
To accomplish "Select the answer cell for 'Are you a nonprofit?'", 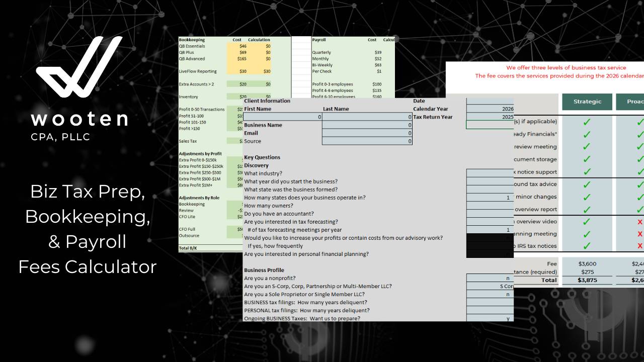I will (x=490, y=278).
